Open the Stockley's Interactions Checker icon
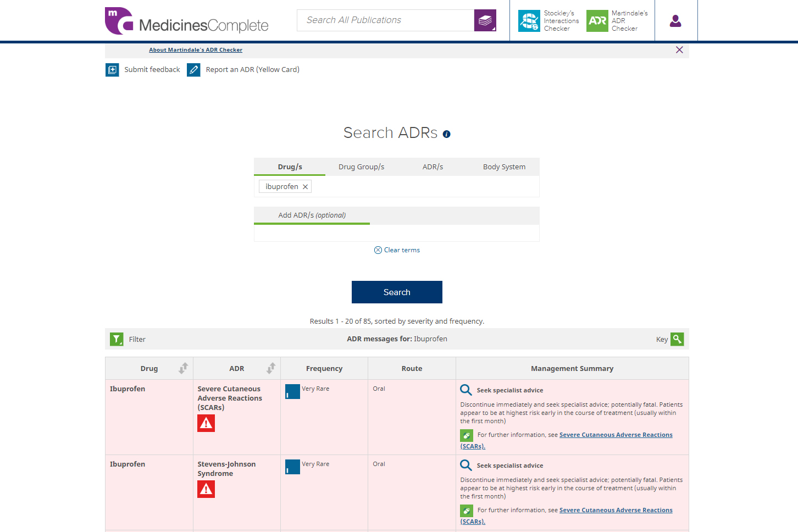Viewport: 798px width, 532px height. coord(529,20)
